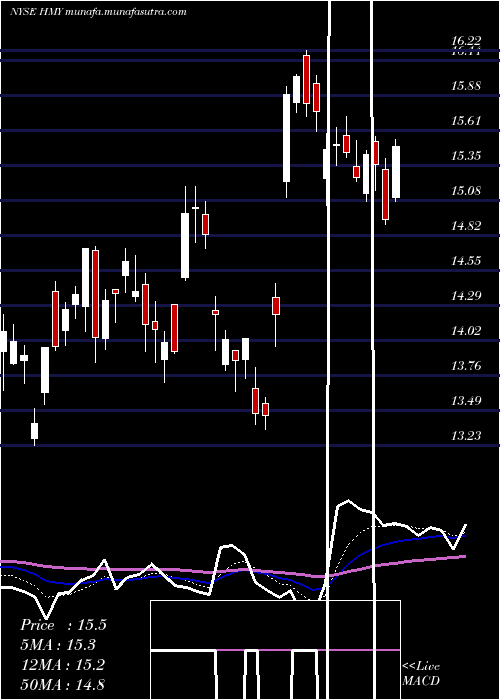Click the 16.22 price axis label
Image resolution: width=500 pixels, height=700 pixels.
click(x=466, y=41)
